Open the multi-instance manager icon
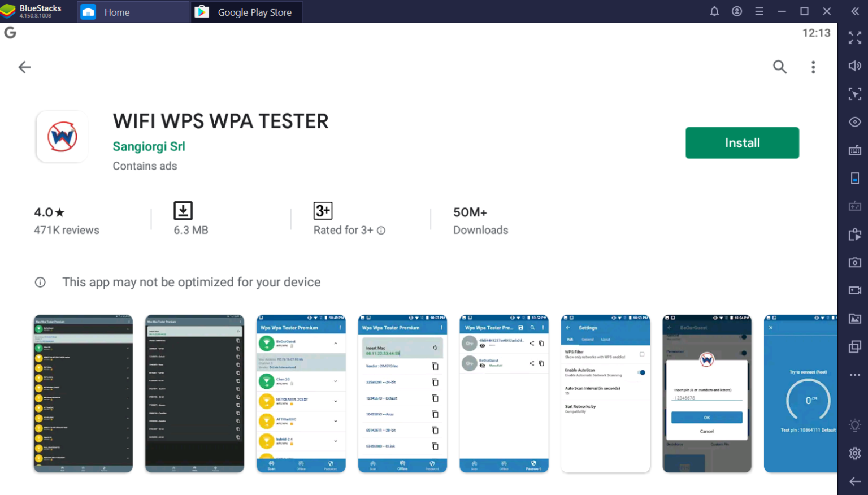 855,346
